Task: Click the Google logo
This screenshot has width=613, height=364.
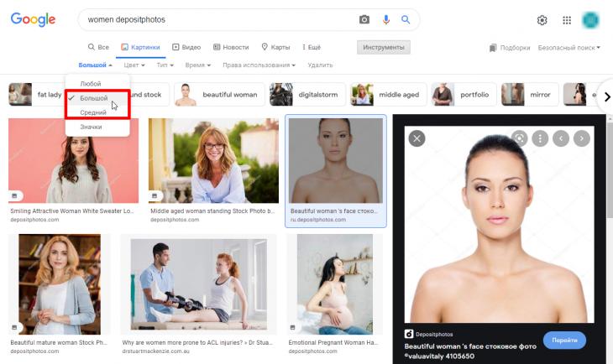Action: [x=34, y=19]
